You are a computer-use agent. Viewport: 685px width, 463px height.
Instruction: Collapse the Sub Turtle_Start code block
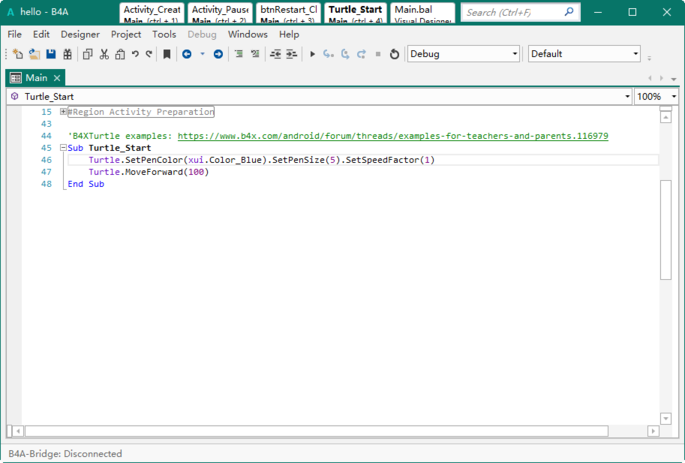[63, 148]
